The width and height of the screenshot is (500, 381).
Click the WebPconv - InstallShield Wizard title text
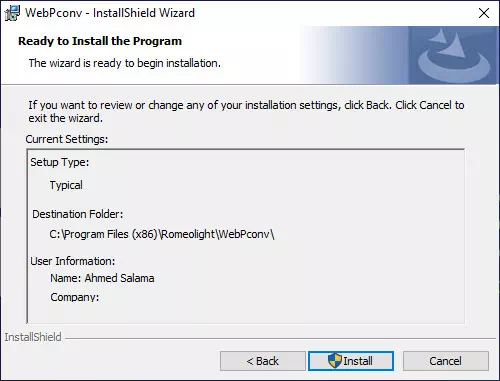(x=110, y=13)
